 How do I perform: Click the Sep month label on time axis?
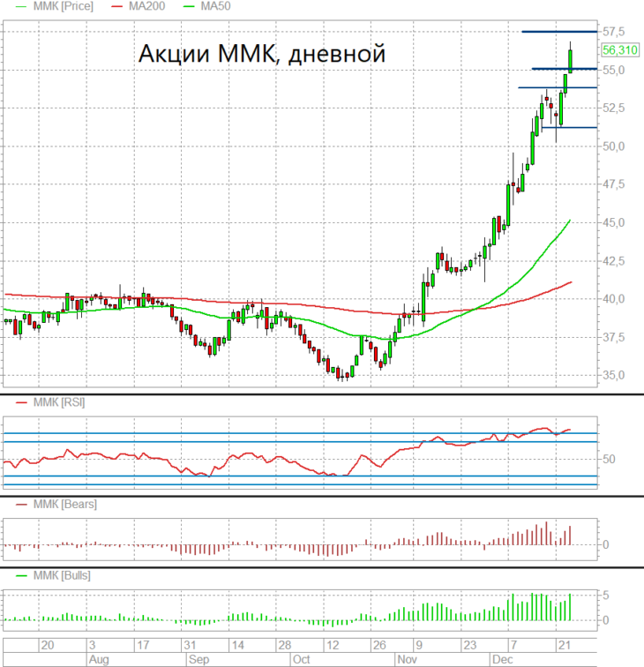tap(198, 659)
